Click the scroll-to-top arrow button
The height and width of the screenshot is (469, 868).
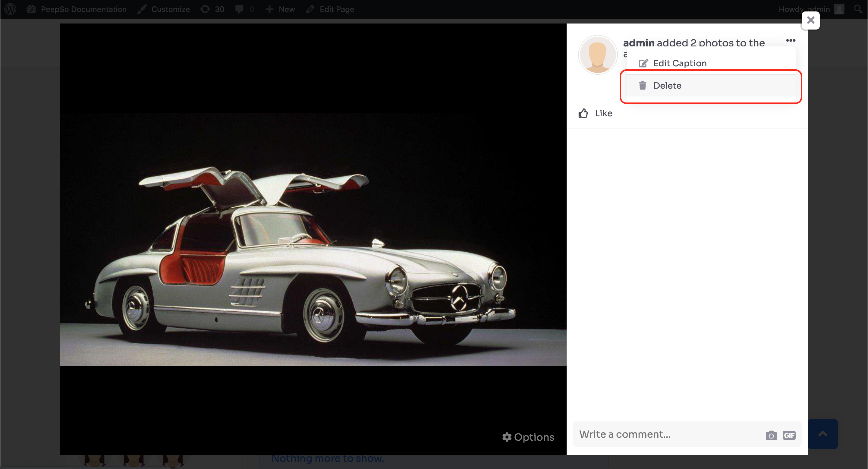(822, 434)
